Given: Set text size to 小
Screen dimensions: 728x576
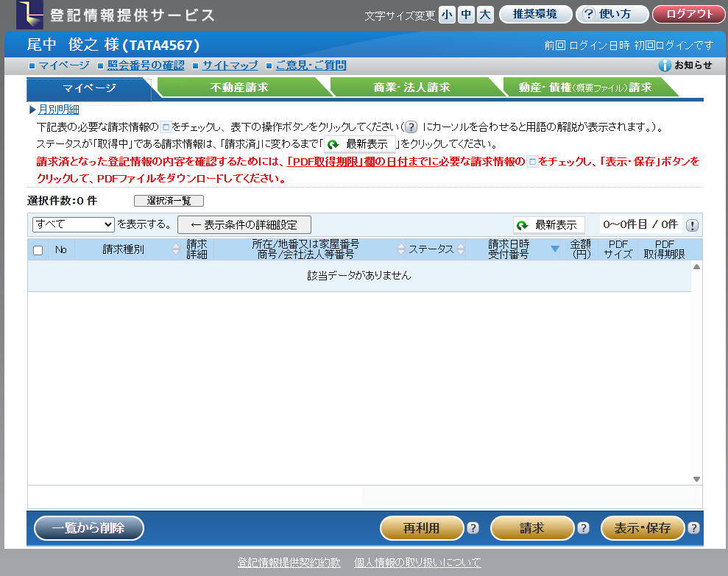Looking at the screenshot, I should point(447,15).
